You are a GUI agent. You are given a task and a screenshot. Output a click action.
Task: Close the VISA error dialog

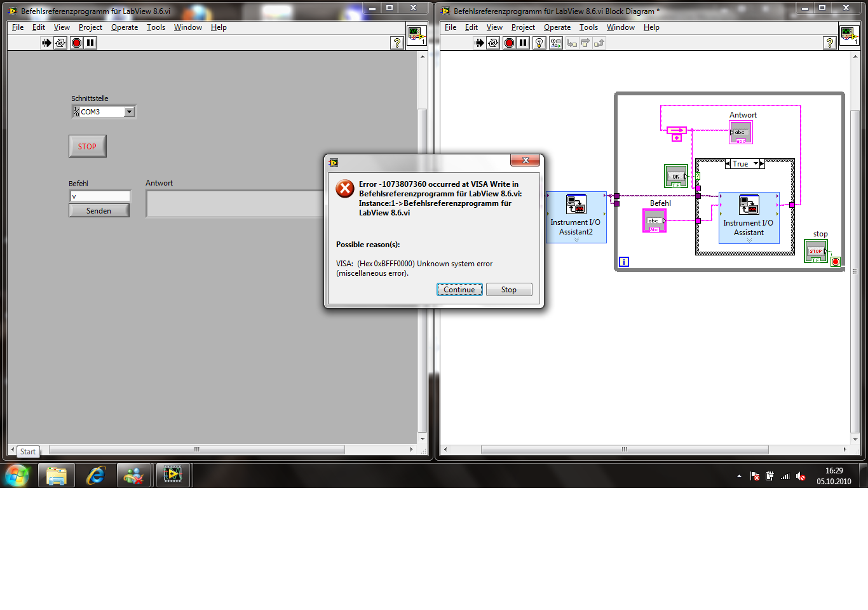pos(526,160)
